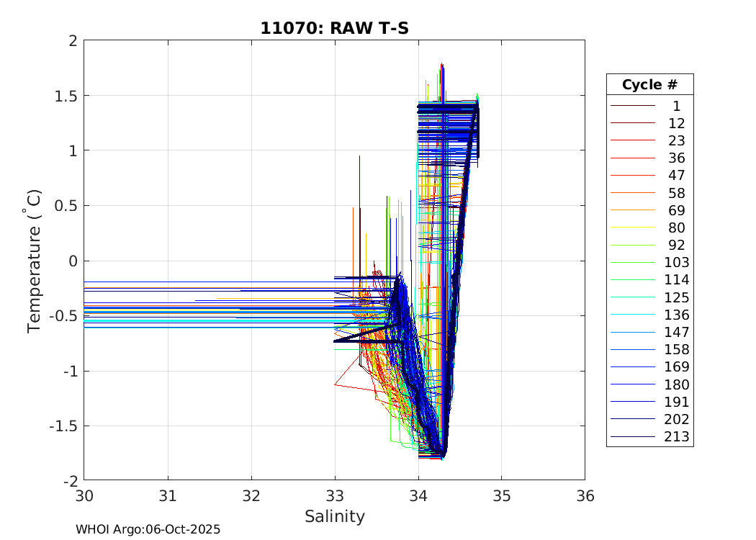Click the green line swatch beside cycle 114
Viewport: 756px width, 540px height.
[632, 280]
